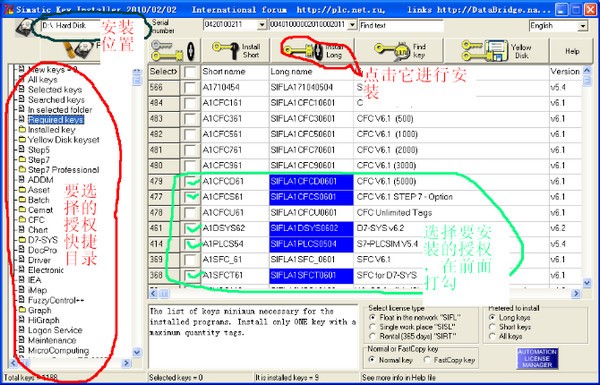
Task: Expand the serial number 0420100211 dropdown
Action: [262, 25]
